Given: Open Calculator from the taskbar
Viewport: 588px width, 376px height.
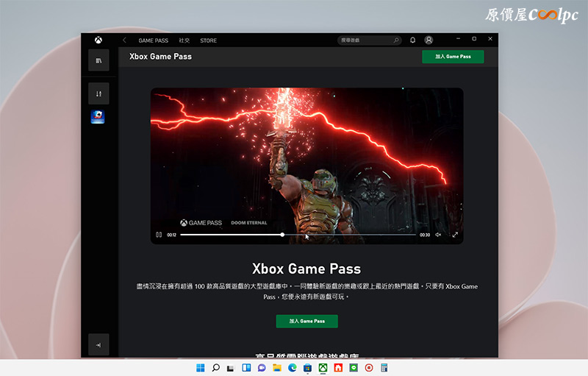Looking at the screenshot, I should click(384, 368).
